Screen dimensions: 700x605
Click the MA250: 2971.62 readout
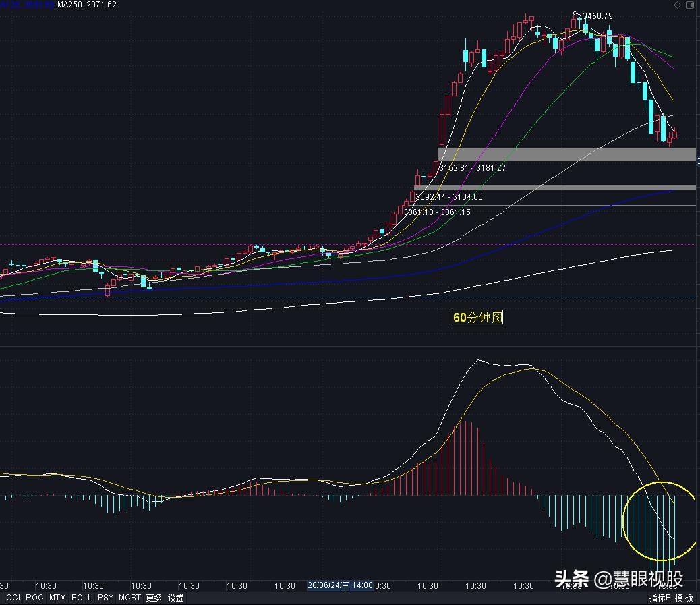click(86, 5)
